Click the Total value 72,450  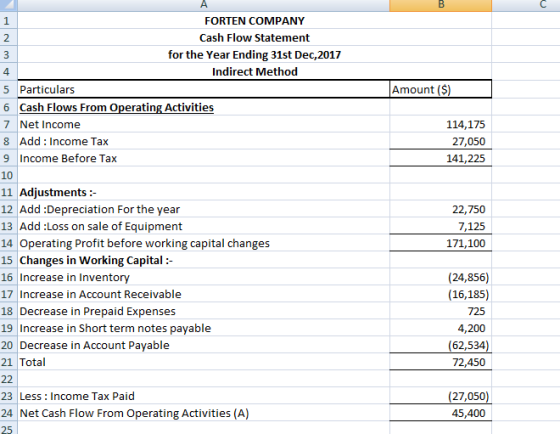click(x=440, y=362)
